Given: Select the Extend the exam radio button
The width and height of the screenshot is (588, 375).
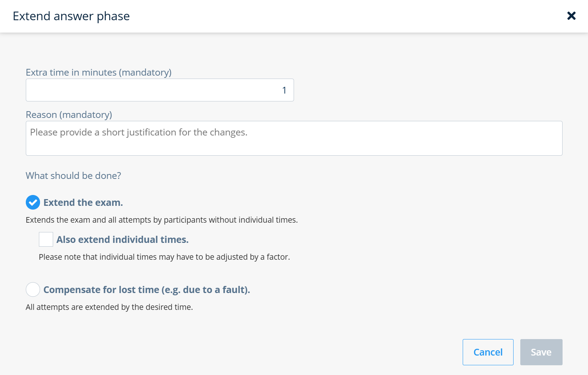Looking at the screenshot, I should coord(33,202).
